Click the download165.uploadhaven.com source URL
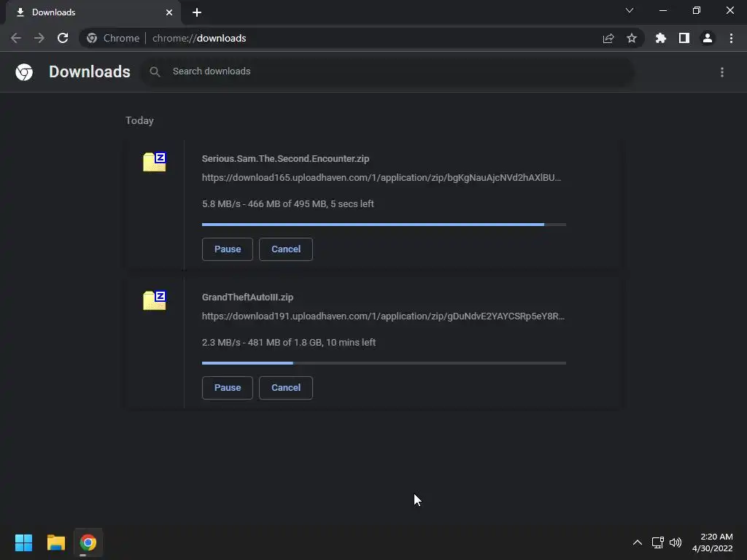Image resolution: width=747 pixels, height=560 pixels. click(382, 178)
